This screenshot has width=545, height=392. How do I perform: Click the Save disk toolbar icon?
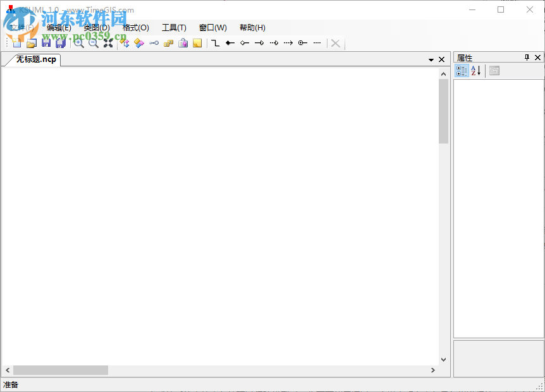[46, 43]
